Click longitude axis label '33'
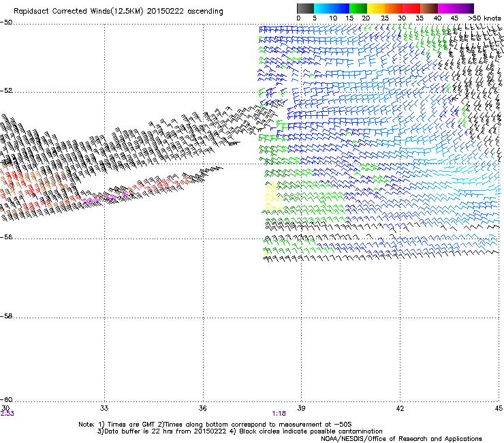 tap(104, 408)
